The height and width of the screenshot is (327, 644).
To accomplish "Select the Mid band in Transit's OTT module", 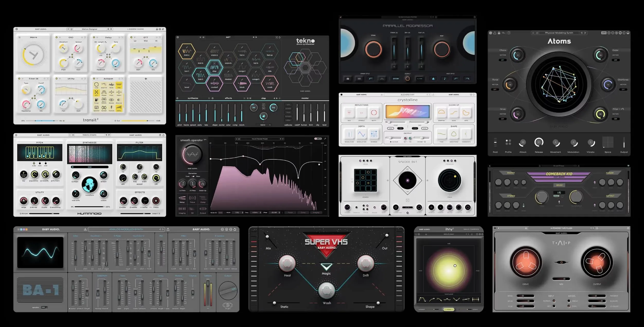I will pyautogui.click(x=146, y=41).
